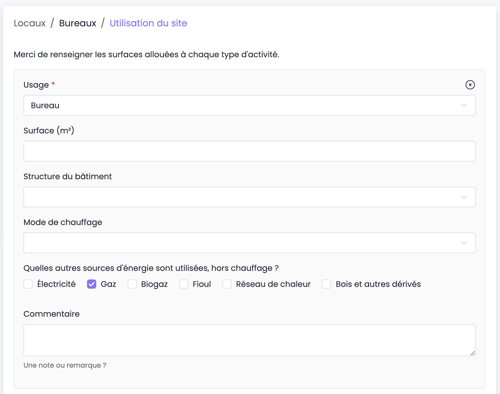This screenshot has height=394, width=500.
Task: Open Bureaux breadcrumb link
Action: (x=78, y=23)
